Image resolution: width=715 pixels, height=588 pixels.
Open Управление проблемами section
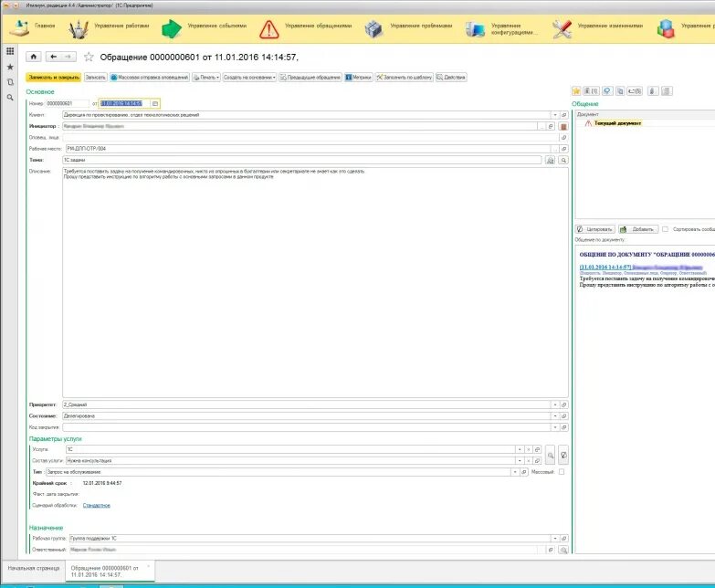(x=408, y=28)
